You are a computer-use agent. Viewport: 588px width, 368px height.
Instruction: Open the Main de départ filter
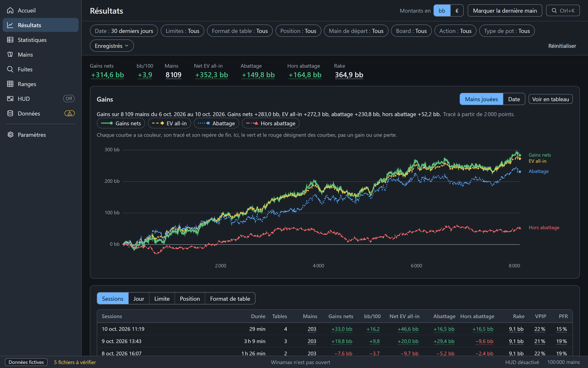click(x=356, y=31)
